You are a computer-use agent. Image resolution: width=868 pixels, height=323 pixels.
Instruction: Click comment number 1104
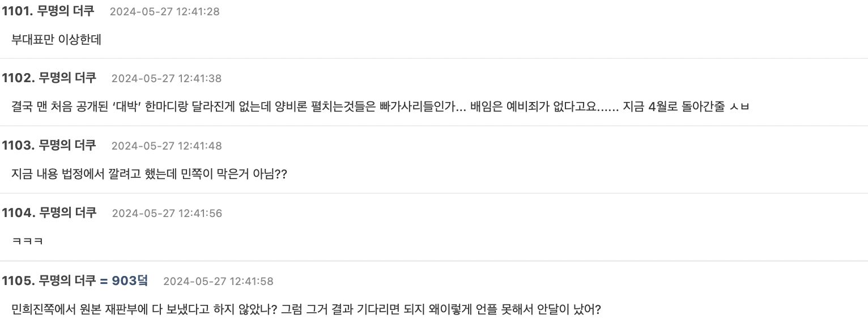click(x=18, y=212)
